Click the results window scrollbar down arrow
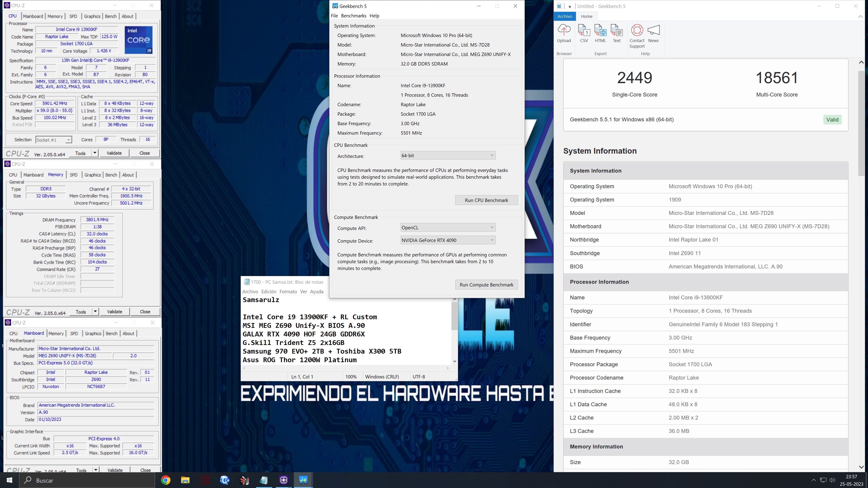868x488 pixels. point(861,467)
